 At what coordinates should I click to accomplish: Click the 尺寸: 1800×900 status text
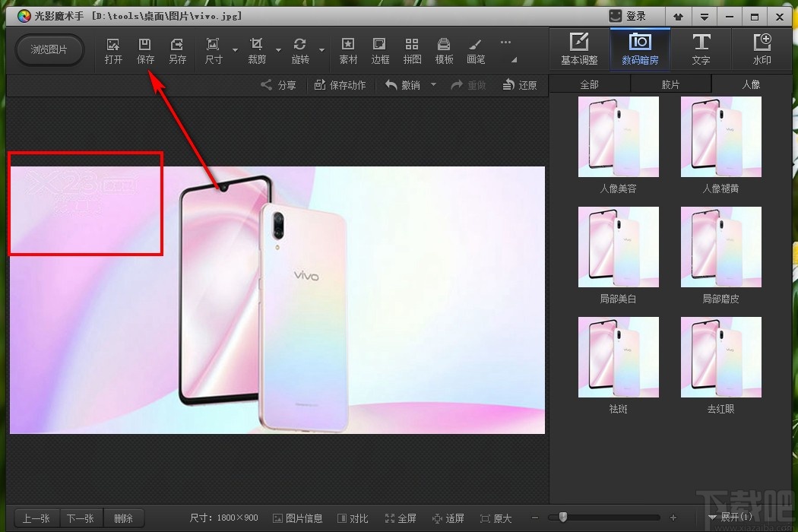(224, 518)
